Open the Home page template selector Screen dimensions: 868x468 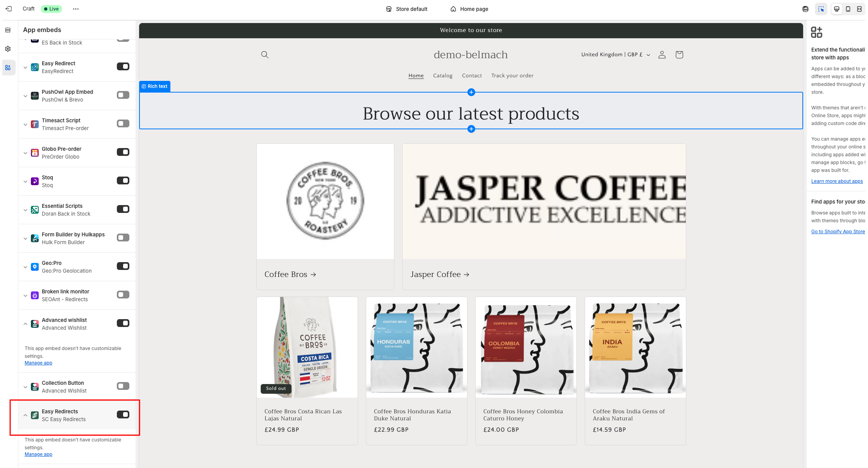469,9
